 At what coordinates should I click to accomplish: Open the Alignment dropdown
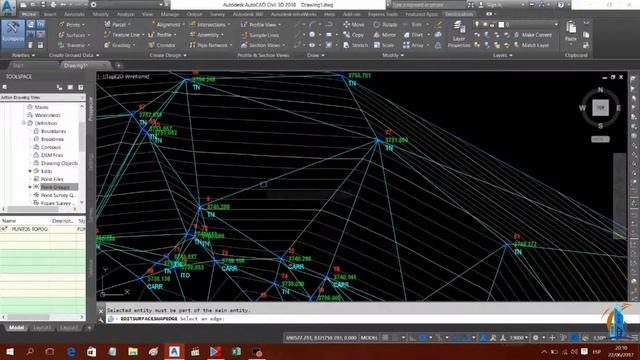click(168, 24)
